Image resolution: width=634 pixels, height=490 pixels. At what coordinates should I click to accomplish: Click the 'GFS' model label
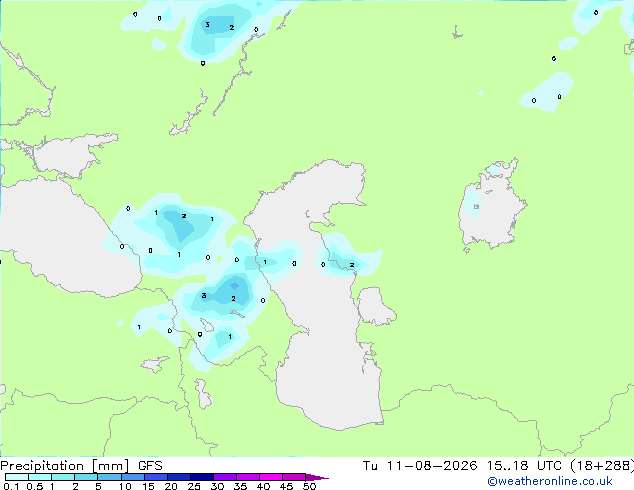point(150,466)
